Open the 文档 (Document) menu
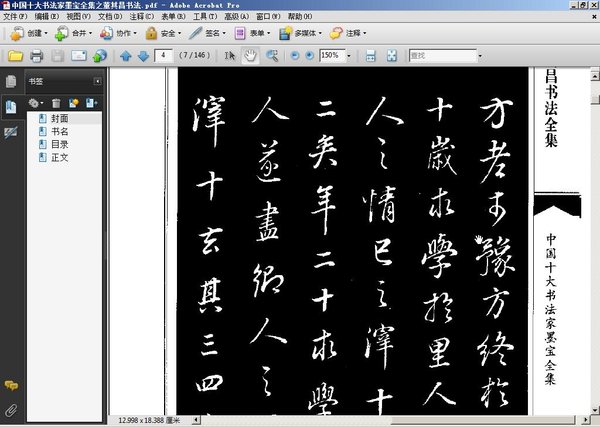The image size is (600, 427). (x=110, y=16)
